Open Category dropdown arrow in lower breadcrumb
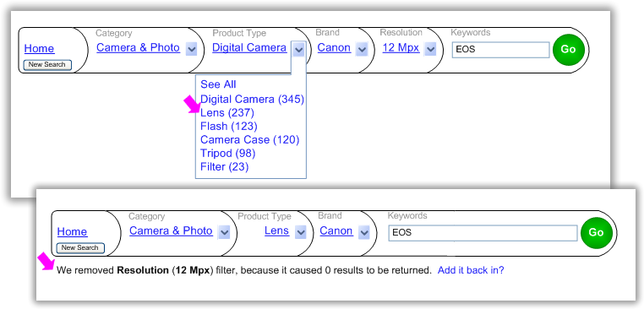The height and width of the screenshot is (309, 644). click(x=224, y=232)
